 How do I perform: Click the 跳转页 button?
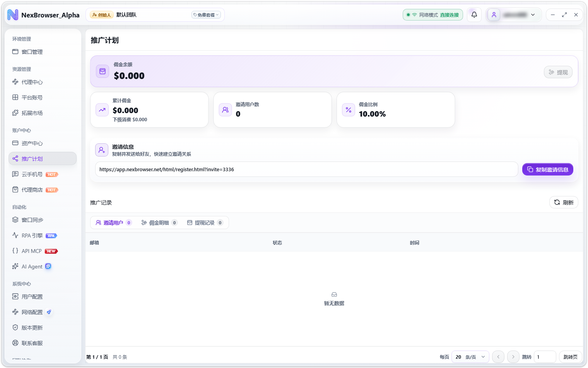click(x=570, y=357)
